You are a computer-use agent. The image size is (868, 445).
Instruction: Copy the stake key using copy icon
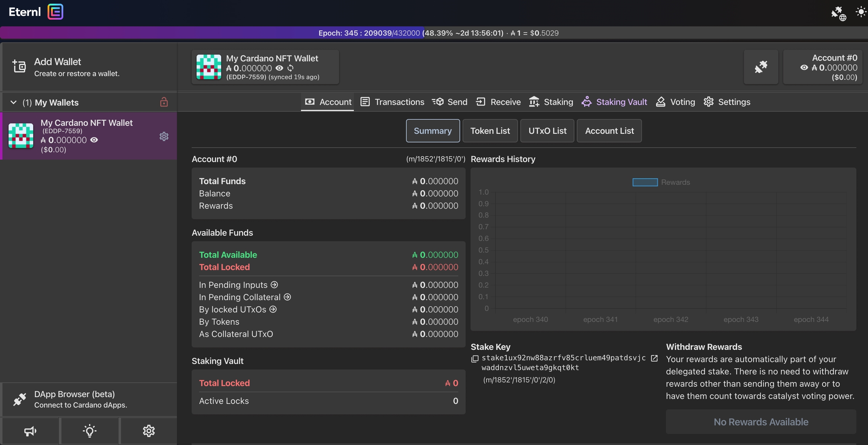coord(475,359)
